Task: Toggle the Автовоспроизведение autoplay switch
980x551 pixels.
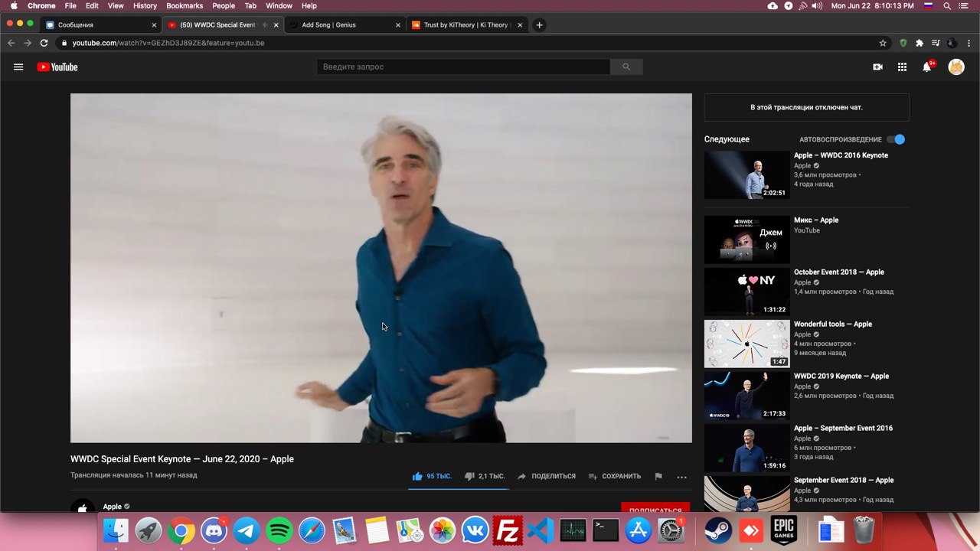Action: pos(896,139)
